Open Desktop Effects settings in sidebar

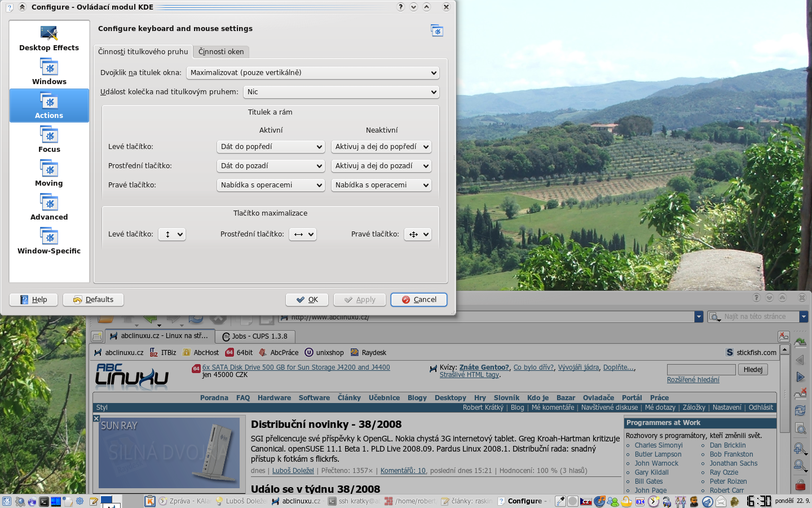click(x=49, y=38)
